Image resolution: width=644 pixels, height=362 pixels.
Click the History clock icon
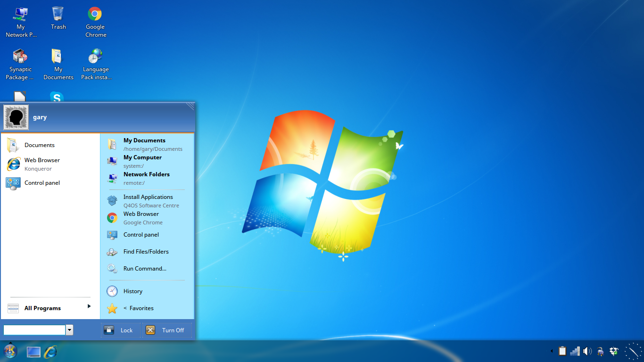coord(112,291)
